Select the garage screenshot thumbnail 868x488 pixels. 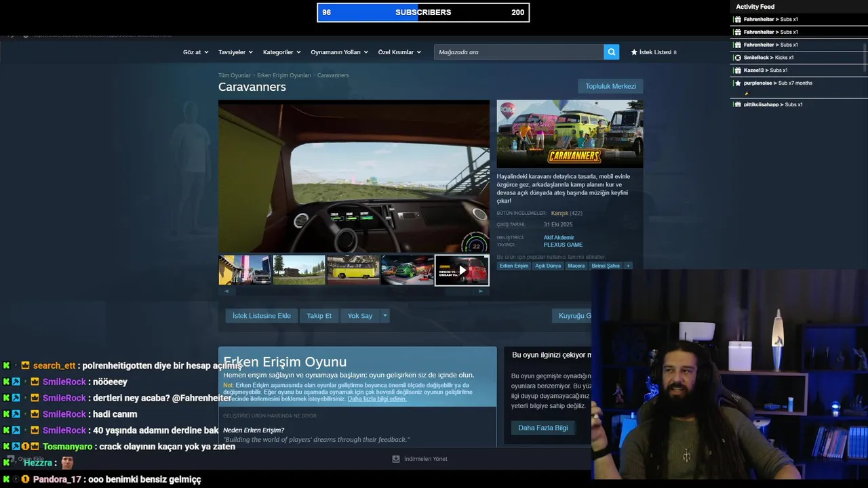tap(408, 270)
